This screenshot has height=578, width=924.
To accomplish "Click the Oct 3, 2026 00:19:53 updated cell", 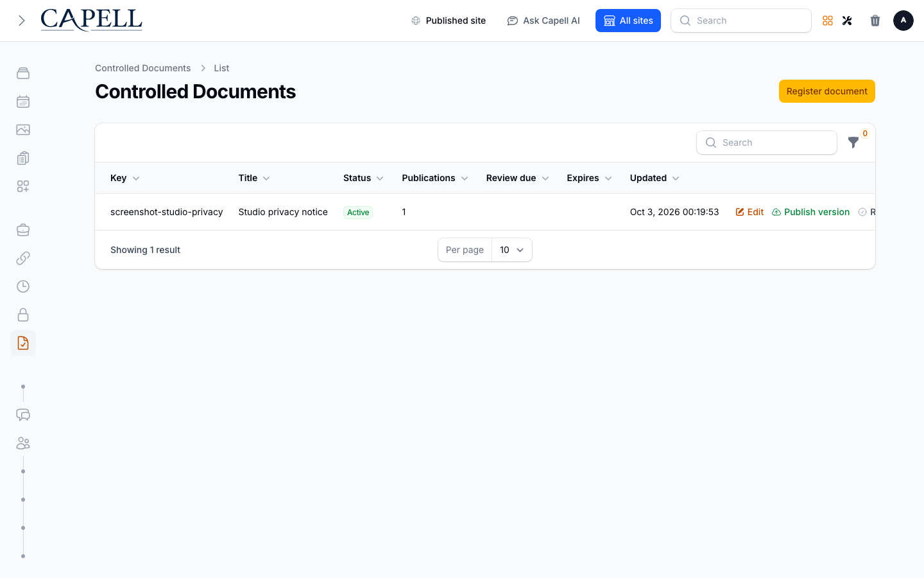I will point(674,212).
